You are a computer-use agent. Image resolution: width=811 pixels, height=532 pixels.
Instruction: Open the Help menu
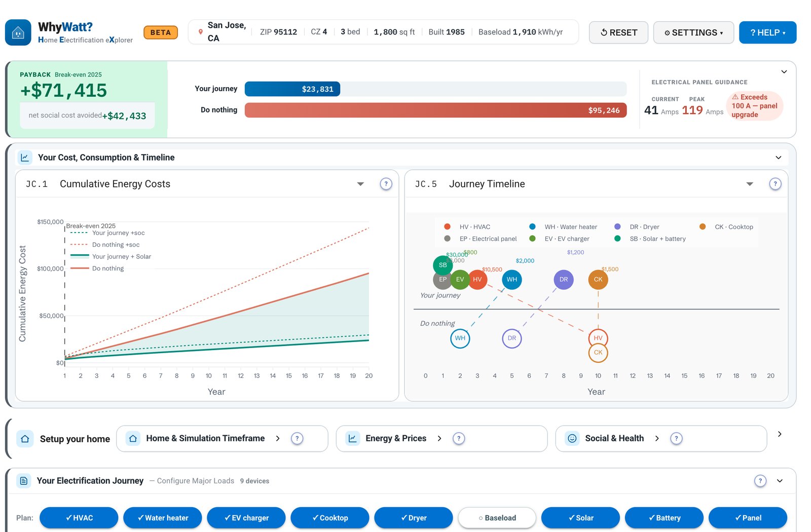767,32
